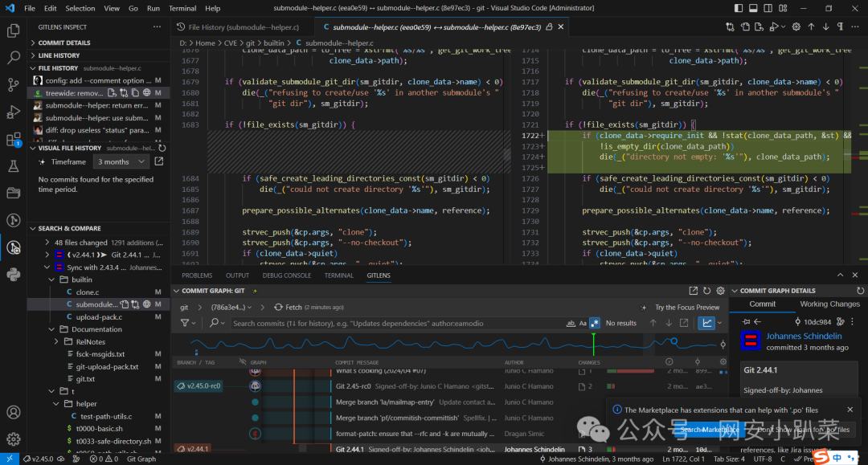Image resolution: width=868 pixels, height=465 pixels.
Task: Collapse the File History section
Action: pos(99,68)
